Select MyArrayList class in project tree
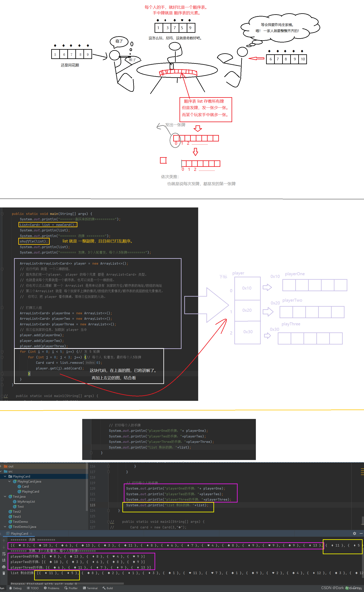 coord(24,501)
